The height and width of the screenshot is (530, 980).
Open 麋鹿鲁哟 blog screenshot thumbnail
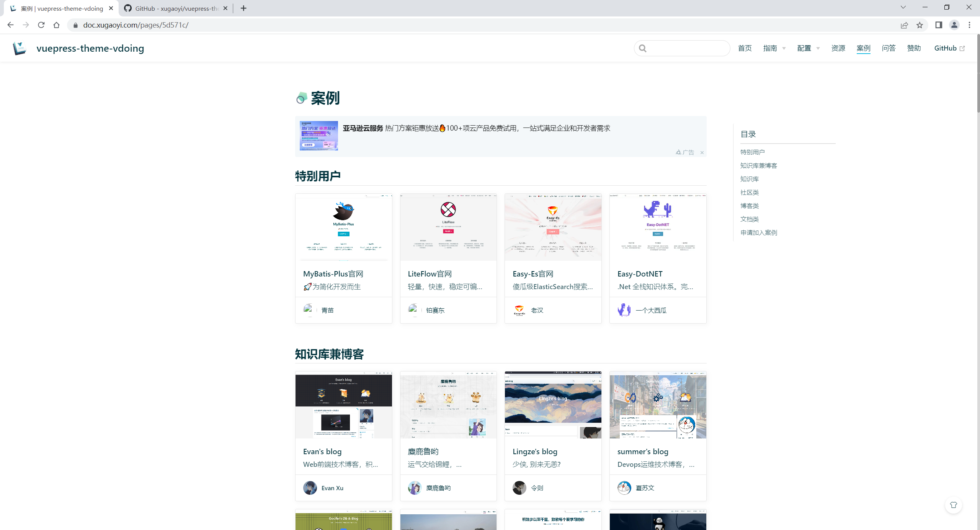(x=448, y=405)
